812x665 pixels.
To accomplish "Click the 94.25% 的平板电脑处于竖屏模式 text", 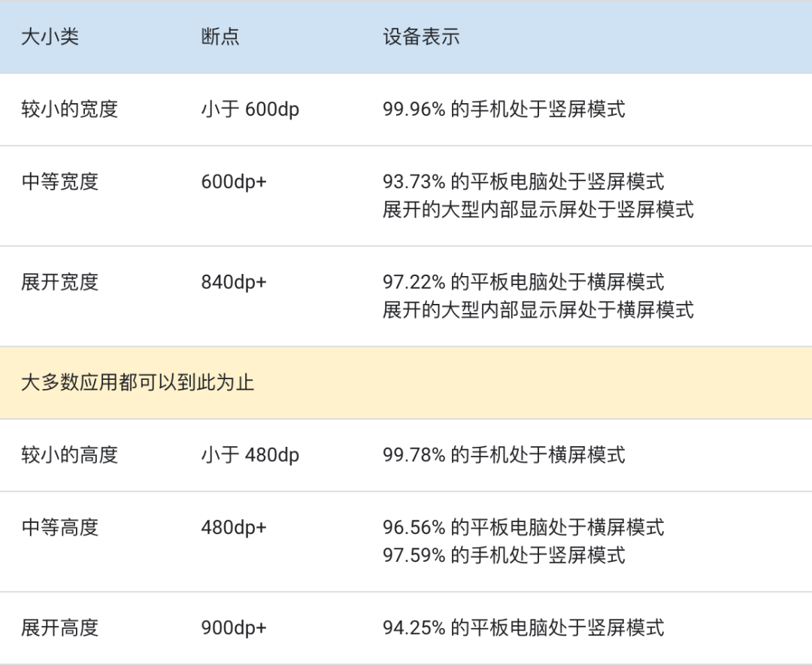I will [523, 628].
